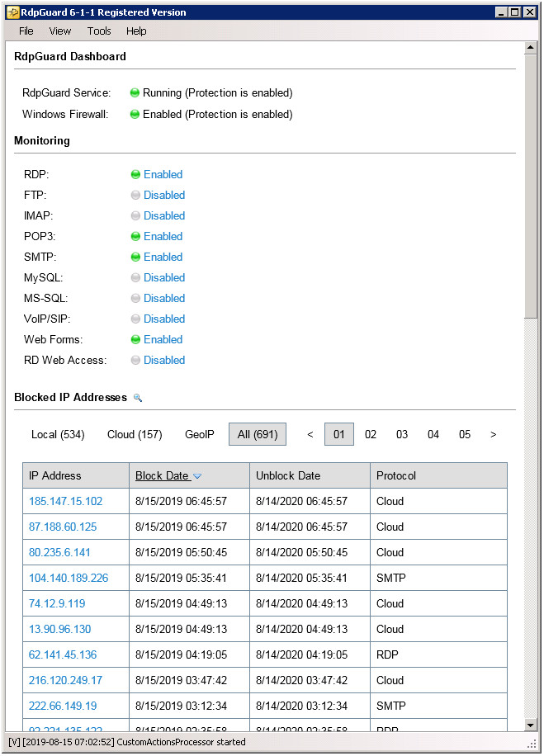The height and width of the screenshot is (756, 544).
Task: Open blocked IP 62.141.45.136
Action: [63, 654]
